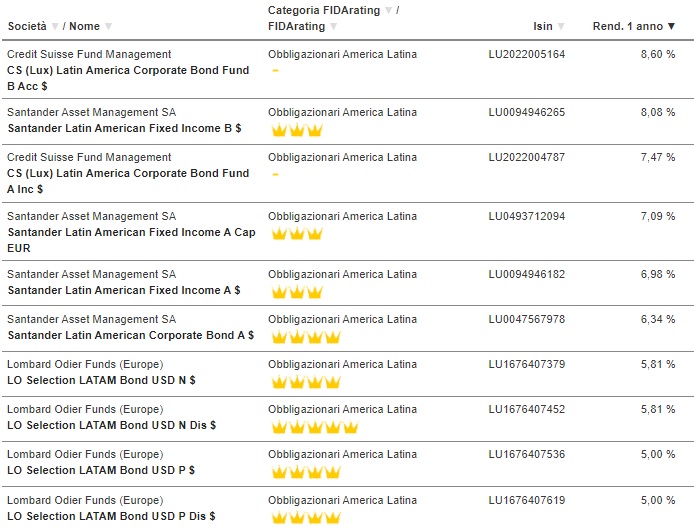This screenshot has width=694, height=529.
Task: Click the 7,47 % return value
Action: tap(658, 157)
